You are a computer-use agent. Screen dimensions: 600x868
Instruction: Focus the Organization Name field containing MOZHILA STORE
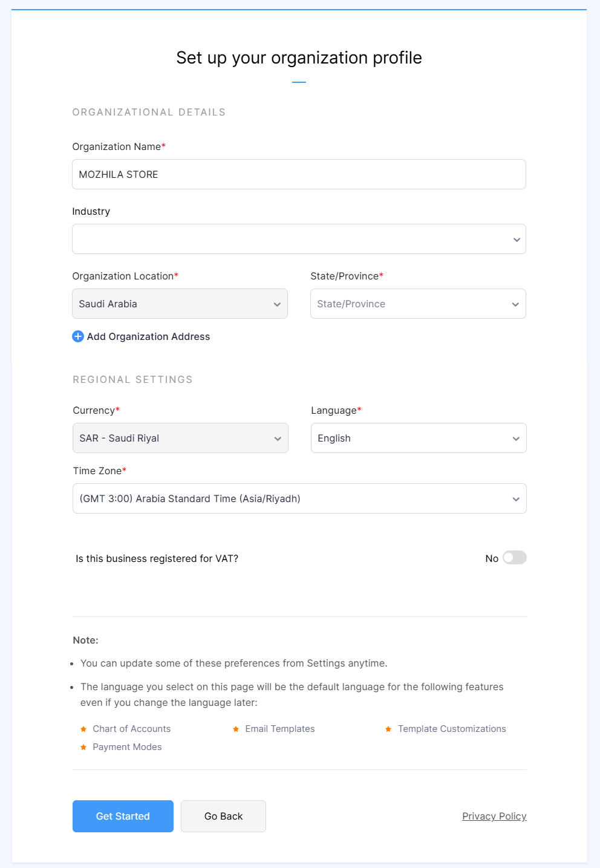point(299,174)
